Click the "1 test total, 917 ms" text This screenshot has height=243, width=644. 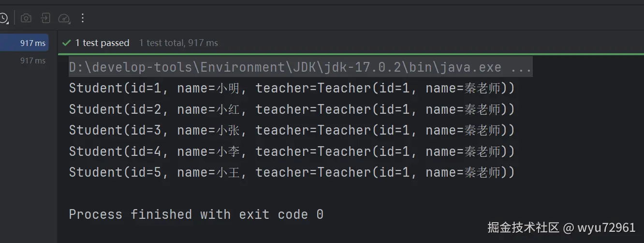click(178, 43)
